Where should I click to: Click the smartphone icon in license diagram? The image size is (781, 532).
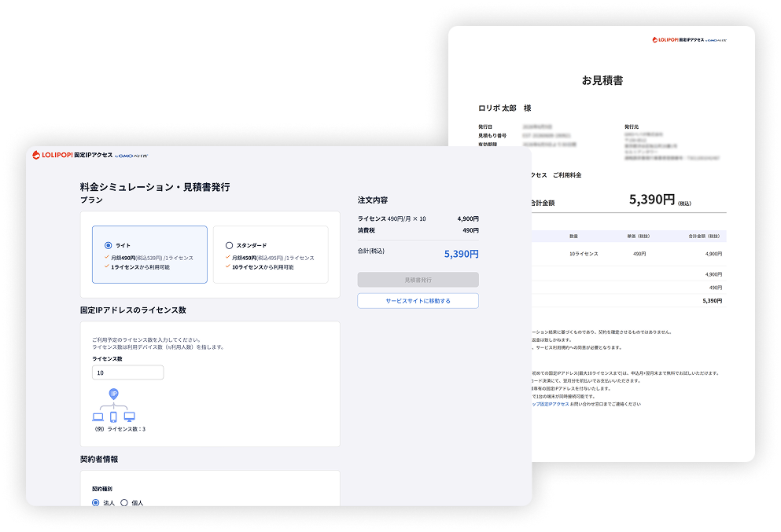point(113,417)
